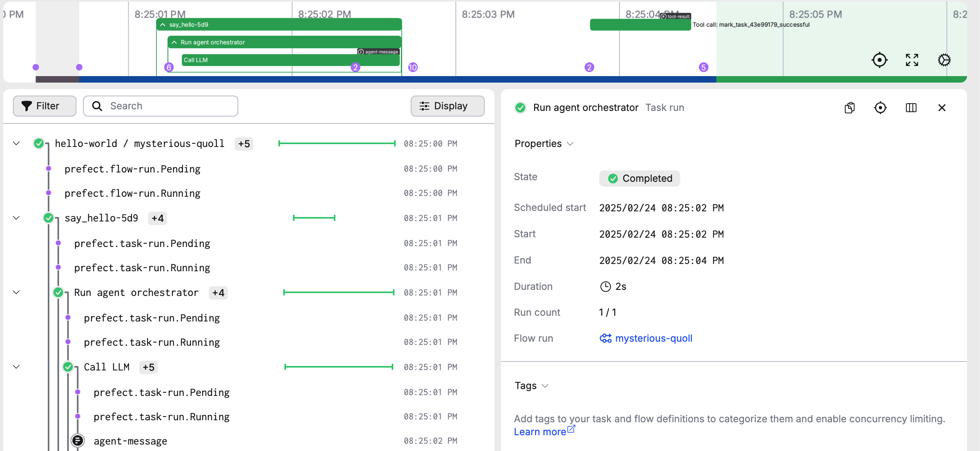Copy the task run details using copy icon

click(849, 108)
